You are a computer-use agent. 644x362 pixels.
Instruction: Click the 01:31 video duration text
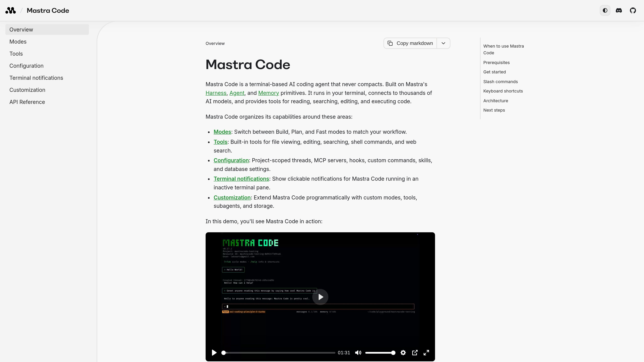click(344, 353)
